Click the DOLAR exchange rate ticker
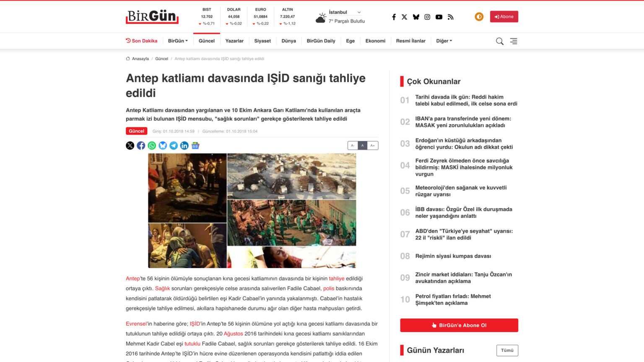This screenshot has width=644, height=362. 234,16
